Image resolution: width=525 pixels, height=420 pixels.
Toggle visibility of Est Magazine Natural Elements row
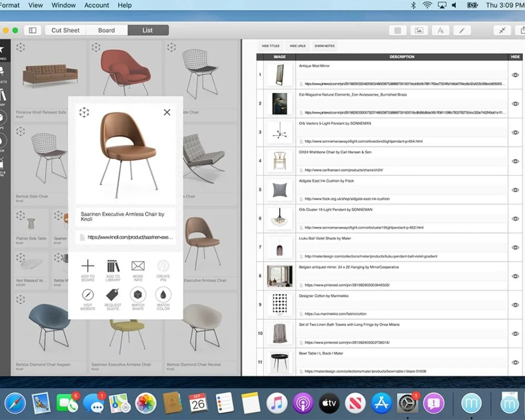point(516,104)
